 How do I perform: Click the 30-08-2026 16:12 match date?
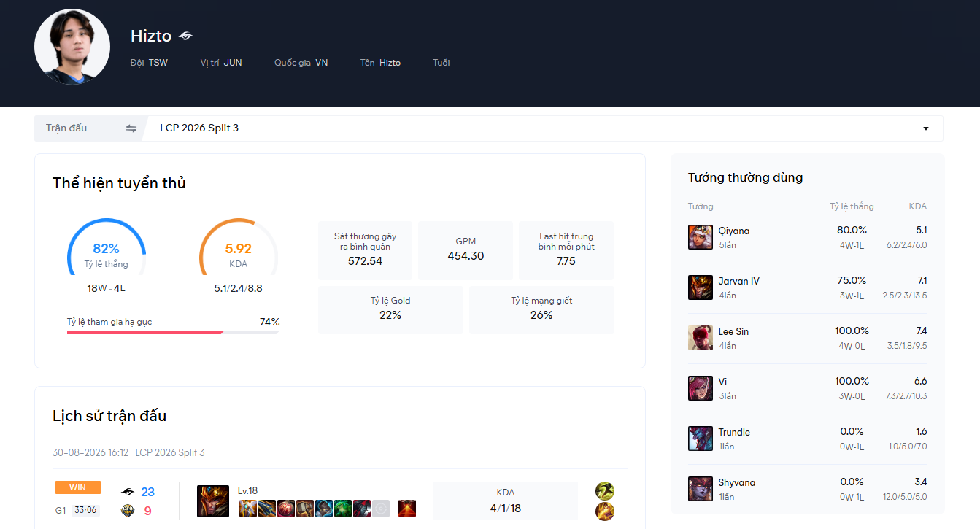(x=90, y=453)
